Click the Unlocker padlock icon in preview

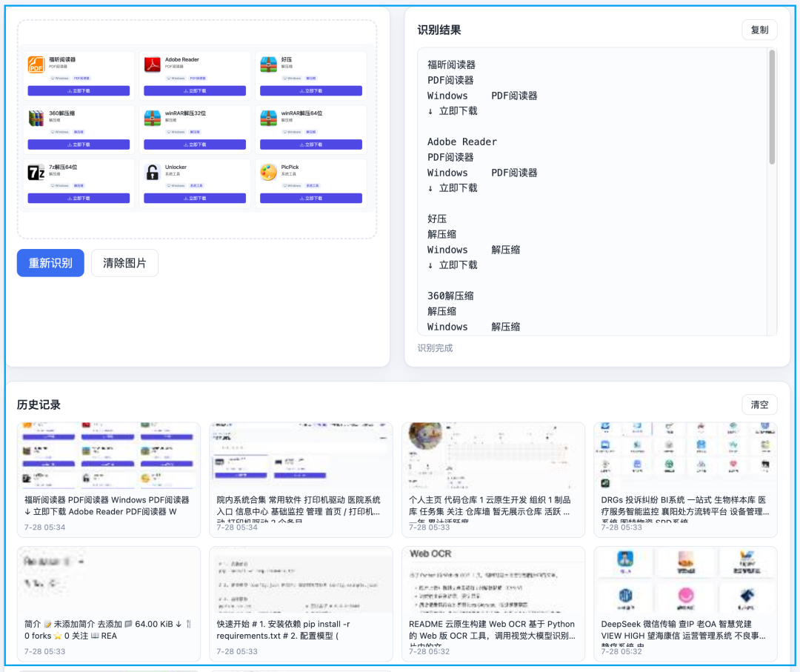[x=152, y=173]
